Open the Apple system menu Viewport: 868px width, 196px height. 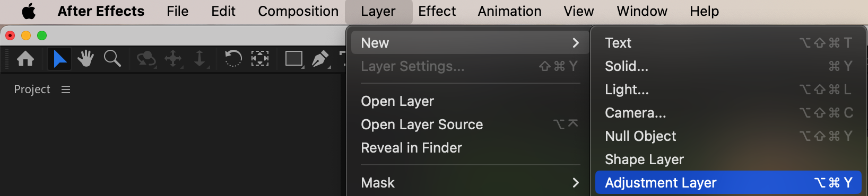point(29,11)
